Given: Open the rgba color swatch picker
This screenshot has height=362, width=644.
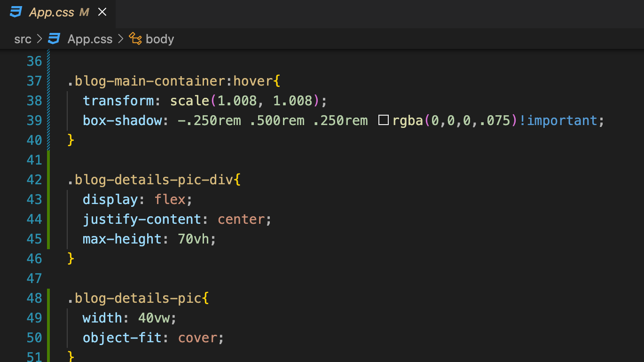Looking at the screenshot, I should point(384,120).
